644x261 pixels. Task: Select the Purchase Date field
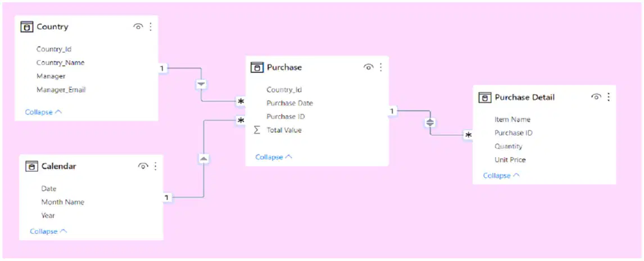[290, 103]
